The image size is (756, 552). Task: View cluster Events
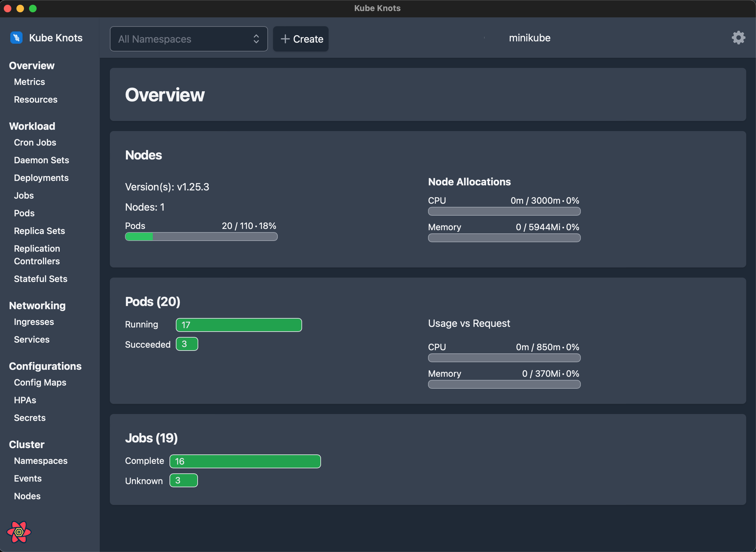coord(28,478)
